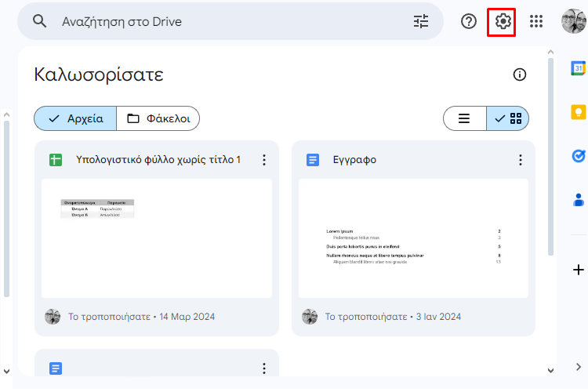588x392 pixels.
Task: Open more actions for the partially visible third document
Action: (x=264, y=368)
